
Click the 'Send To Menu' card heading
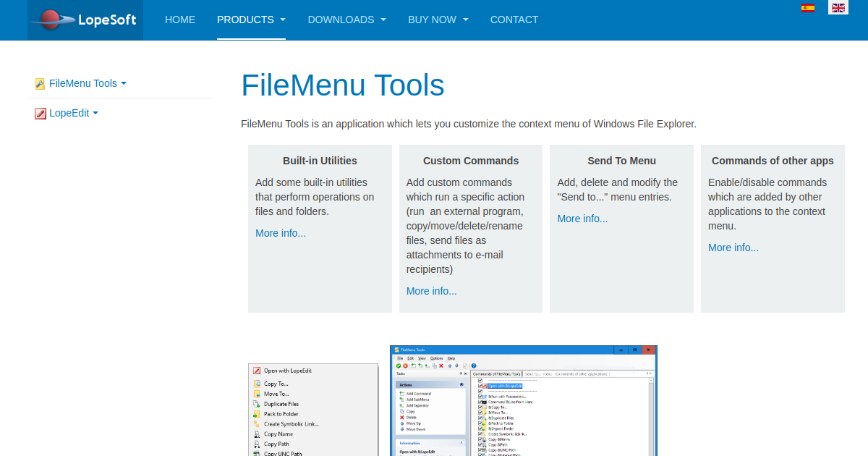tap(622, 161)
